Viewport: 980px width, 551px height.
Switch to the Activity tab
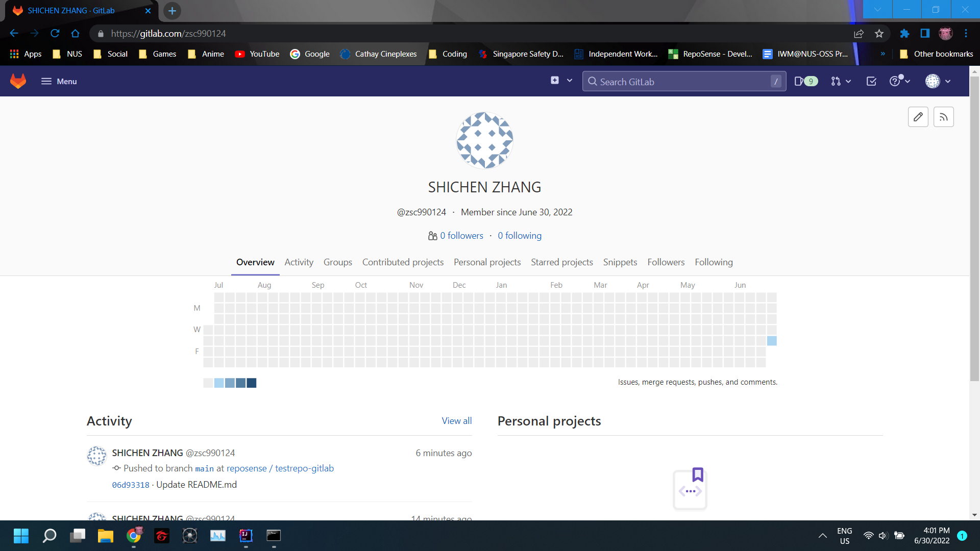coord(299,262)
